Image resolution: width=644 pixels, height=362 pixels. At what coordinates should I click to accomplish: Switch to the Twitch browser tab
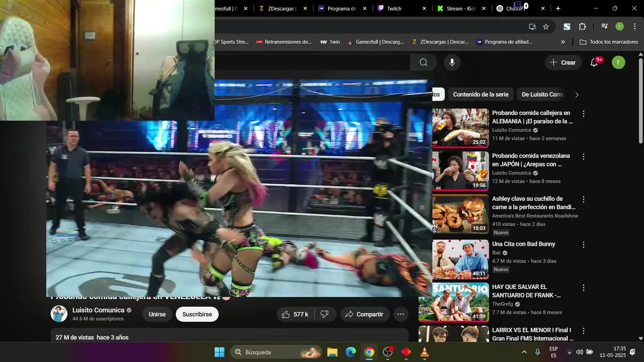(x=401, y=9)
